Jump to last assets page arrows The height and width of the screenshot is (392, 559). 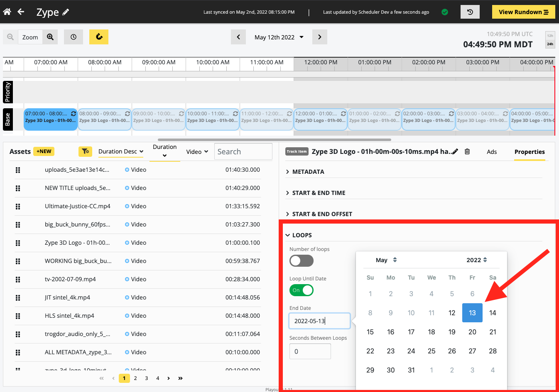pos(180,378)
